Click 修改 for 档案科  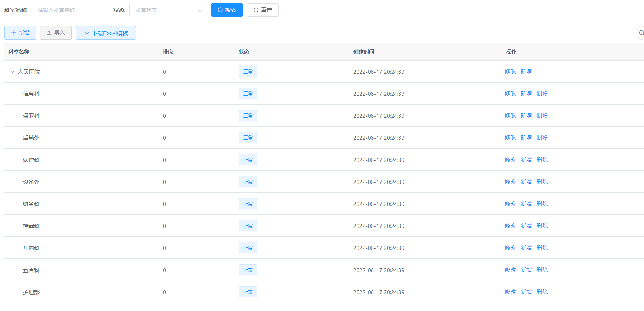[510, 226]
